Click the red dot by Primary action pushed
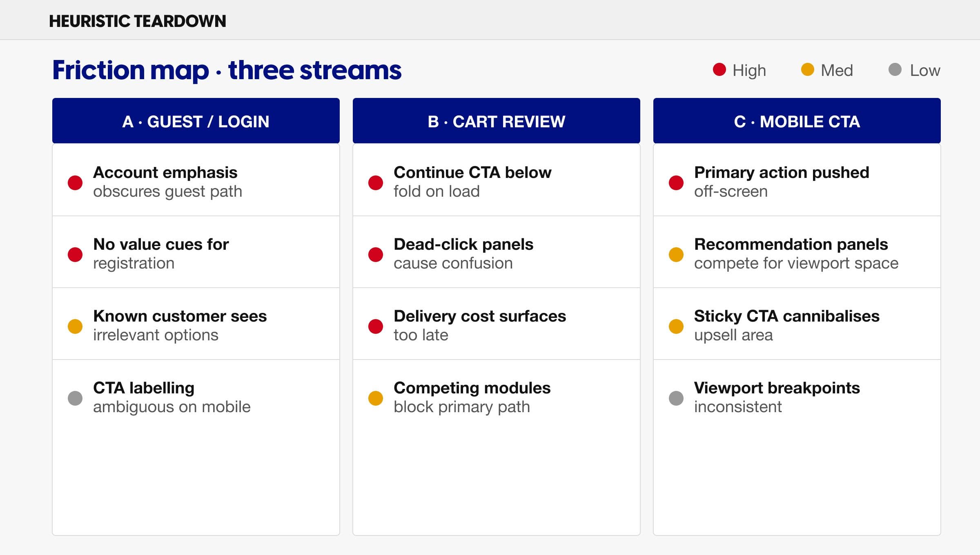The height and width of the screenshot is (555, 980). (x=676, y=182)
